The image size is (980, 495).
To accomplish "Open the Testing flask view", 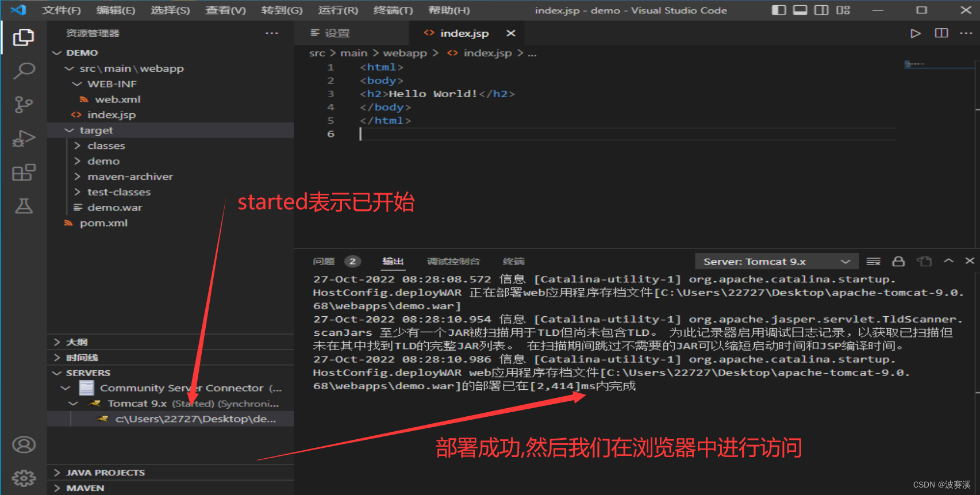I will pyautogui.click(x=24, y=206).
